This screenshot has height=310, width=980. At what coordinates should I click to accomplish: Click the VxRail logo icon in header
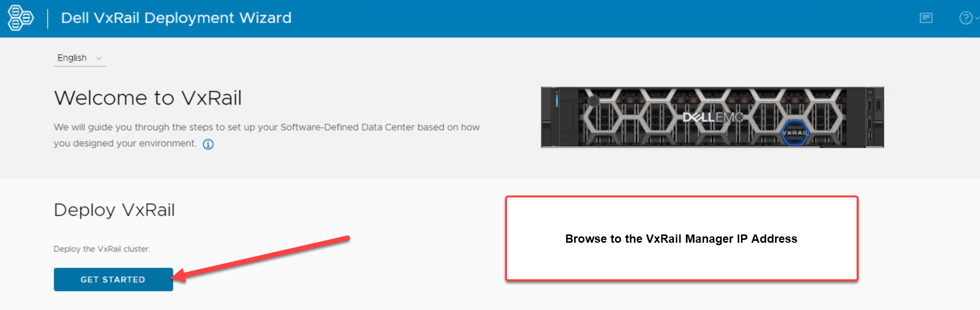[21, 18]
